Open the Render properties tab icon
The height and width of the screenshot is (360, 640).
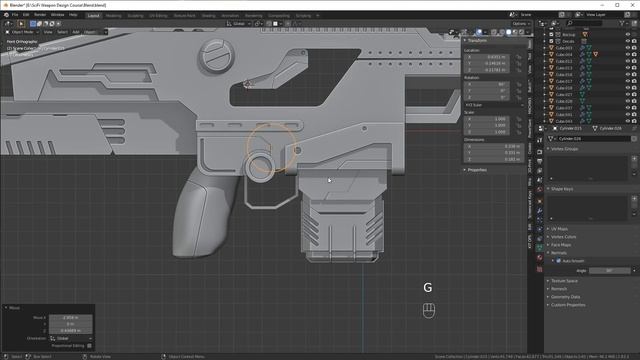click(540, 152)
